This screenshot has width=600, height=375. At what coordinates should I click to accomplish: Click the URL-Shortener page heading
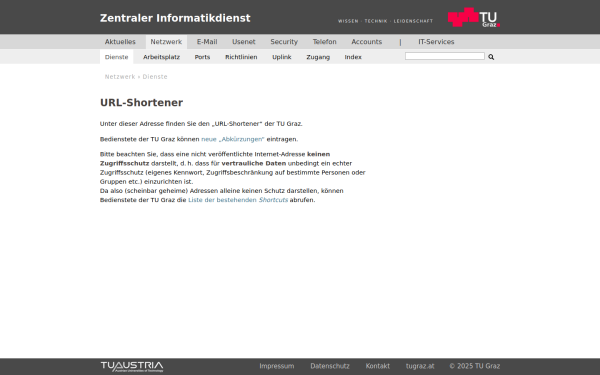pos(141,103)
